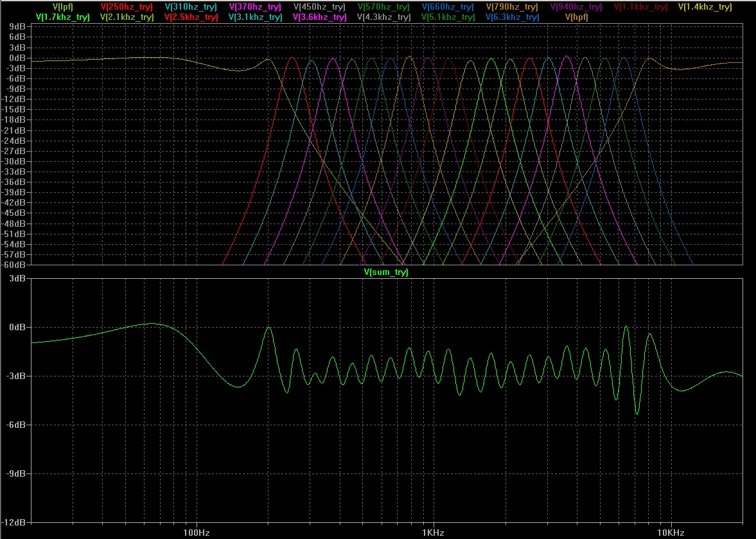
Task: Click the -54dB axis label
Action: [15, 244]
